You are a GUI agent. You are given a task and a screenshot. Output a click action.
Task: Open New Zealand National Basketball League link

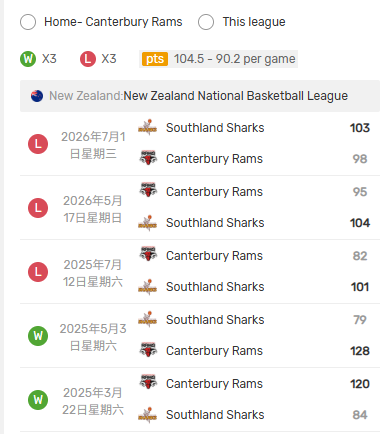coord(235,96)
